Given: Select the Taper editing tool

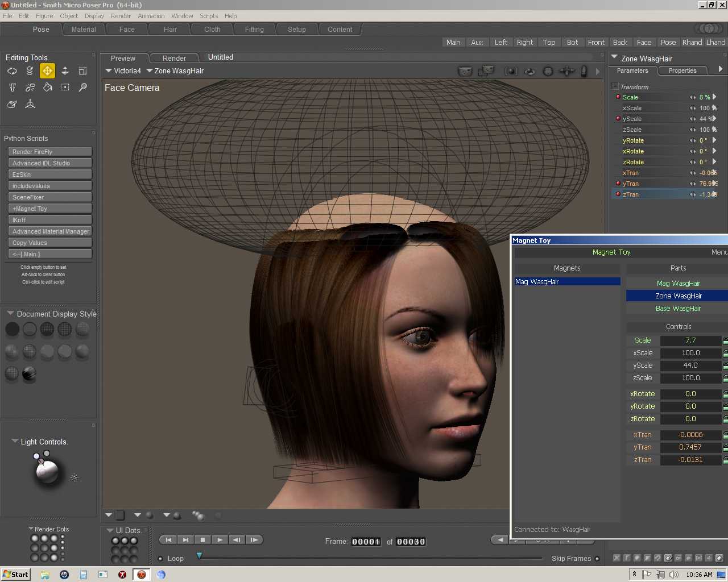Looking at the screenshot, I should [x=12, y=88].
